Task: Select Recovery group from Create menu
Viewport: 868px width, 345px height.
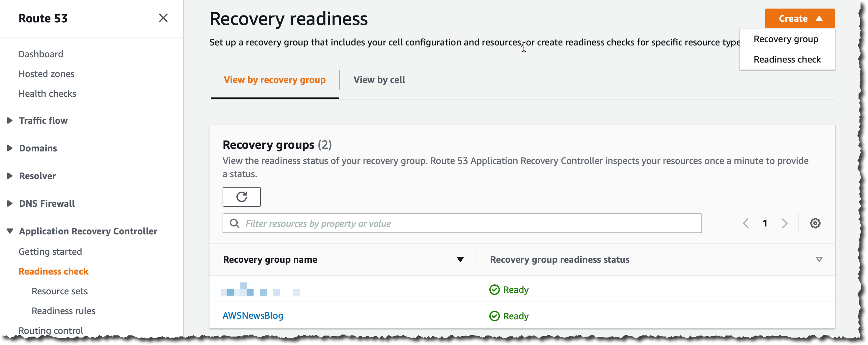Action: 785,39
